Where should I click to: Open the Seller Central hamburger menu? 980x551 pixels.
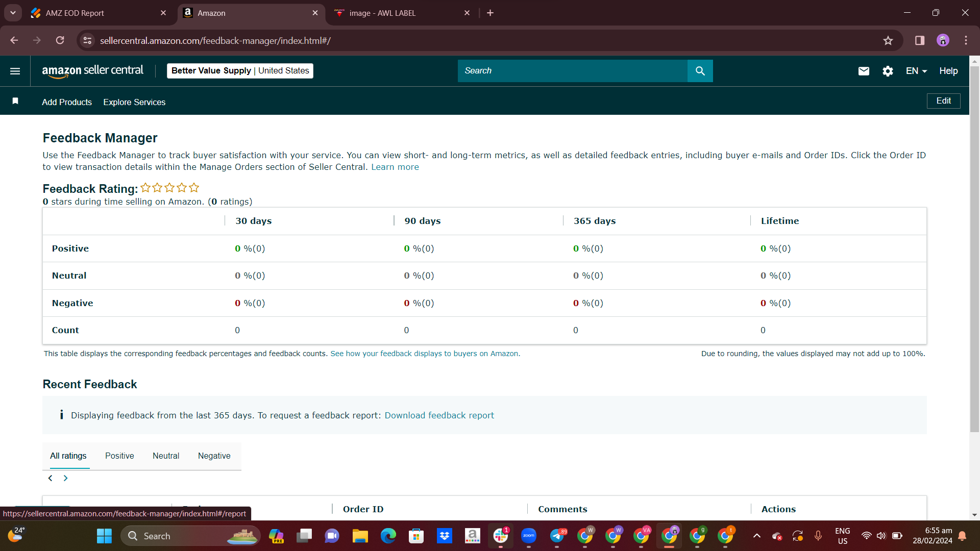(15, 71)
